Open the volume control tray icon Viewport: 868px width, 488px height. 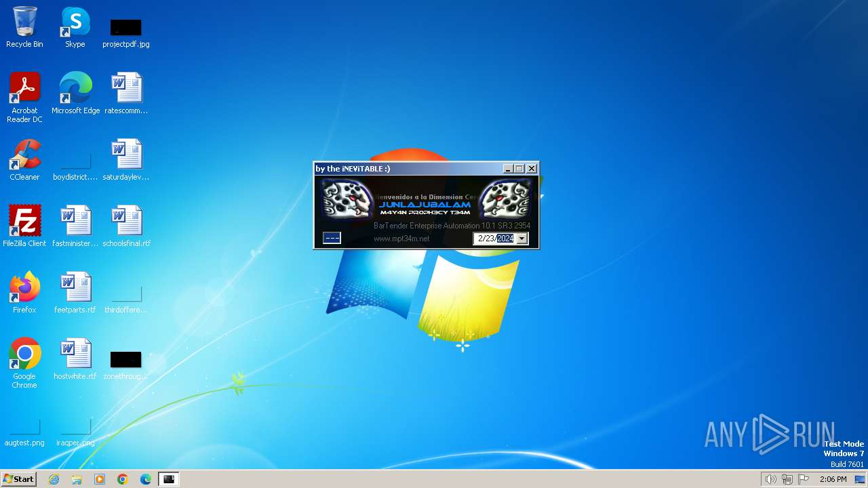[x=770, y=479]
